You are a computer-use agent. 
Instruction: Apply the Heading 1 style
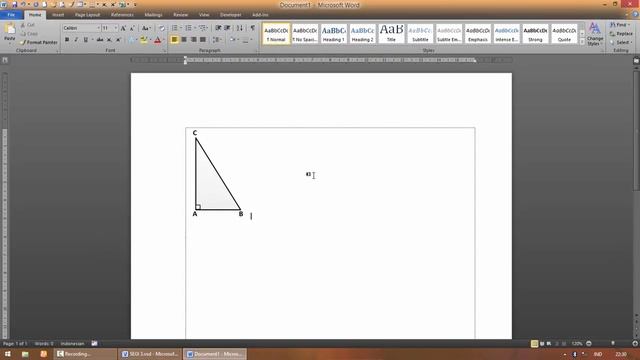pyautogui.click(x=333, y=34)
